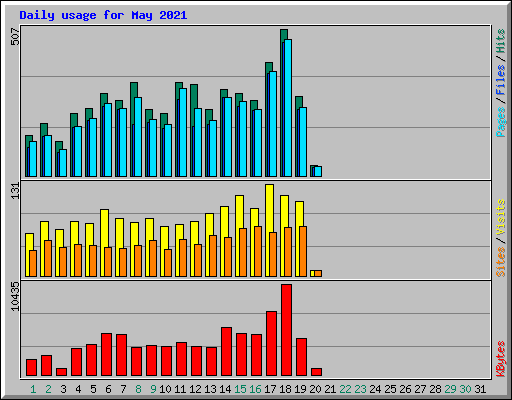Click day 5 on the date axis

[93, 389]
